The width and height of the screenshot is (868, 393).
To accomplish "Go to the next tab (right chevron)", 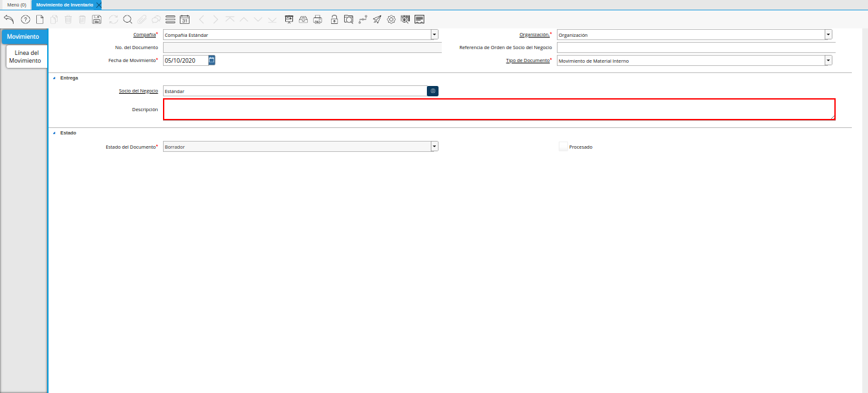I will coord(215,19).
